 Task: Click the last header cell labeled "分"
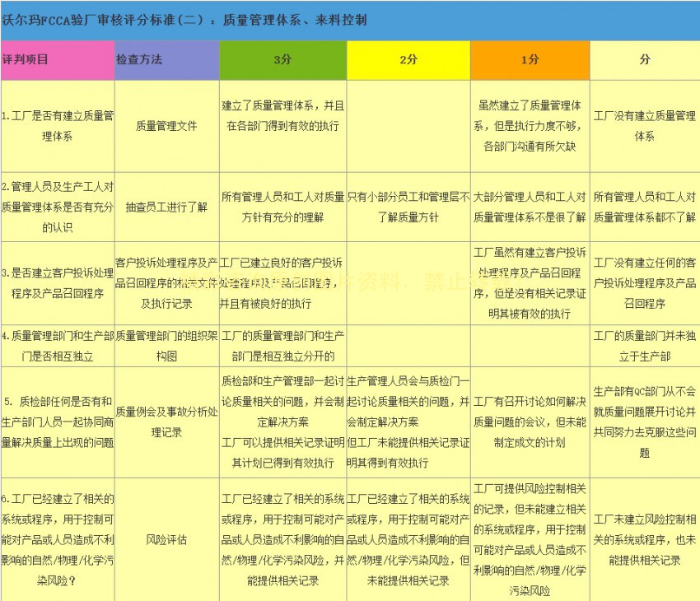645,60
